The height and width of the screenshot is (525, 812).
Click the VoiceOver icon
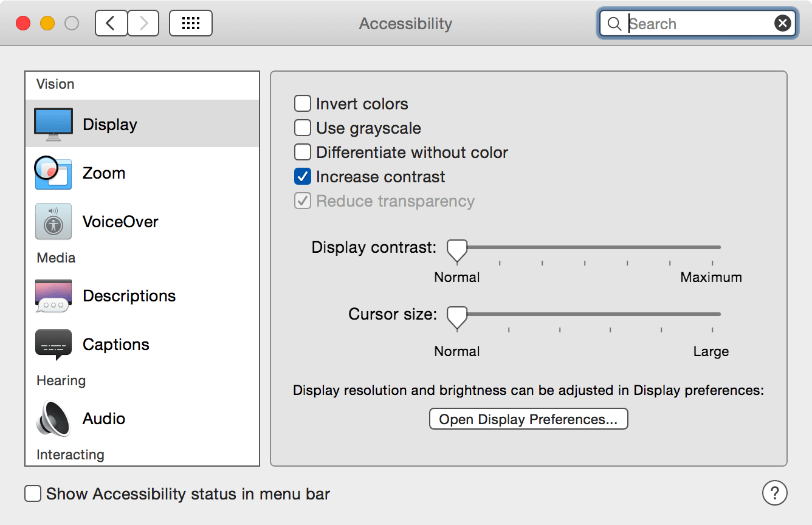[53, 221]
